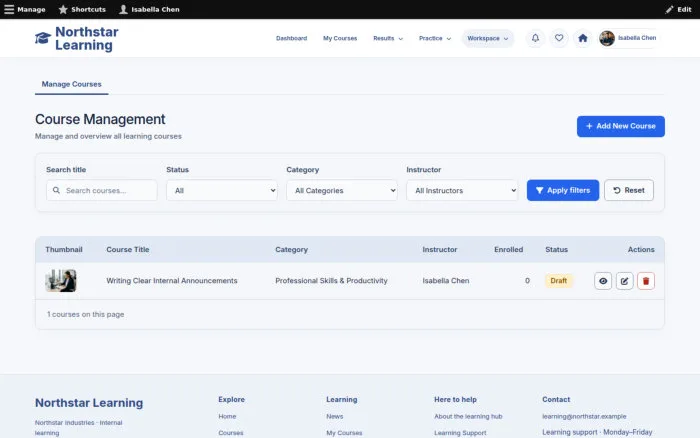Click the Status column header
This screenshot has height=438, width=700.
tap(556, 250)
